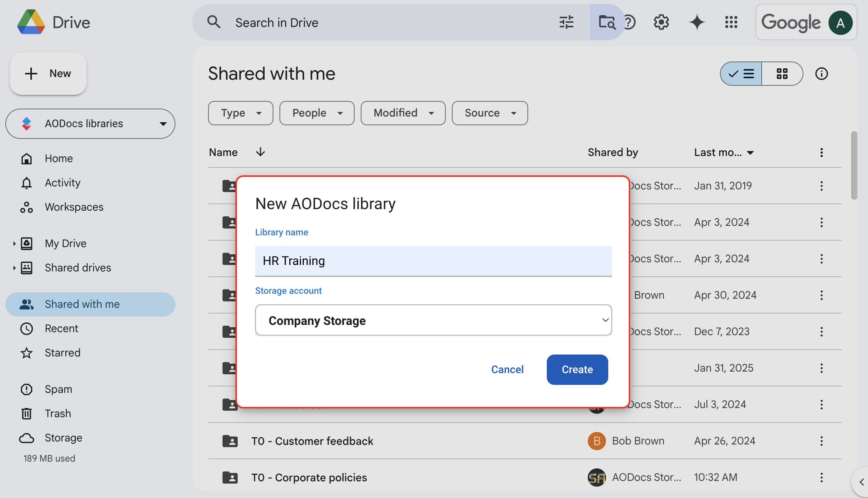
Task: Click Create in New AODocs library dialog
Action: click(577, 370)
